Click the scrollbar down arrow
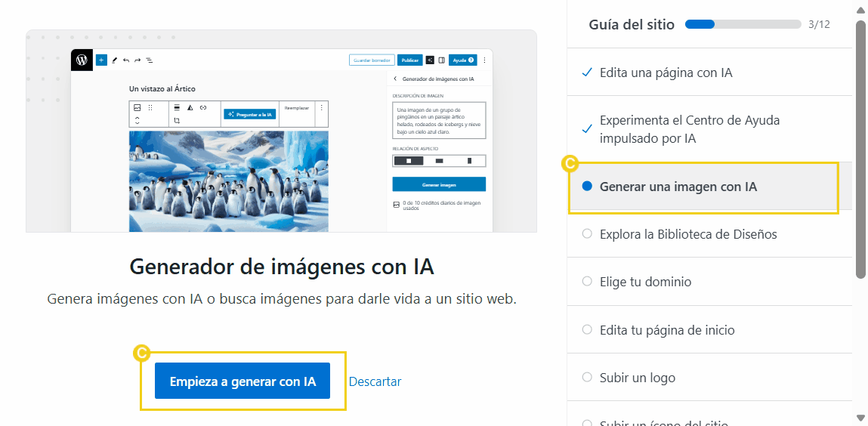 [x=860, y=418]
